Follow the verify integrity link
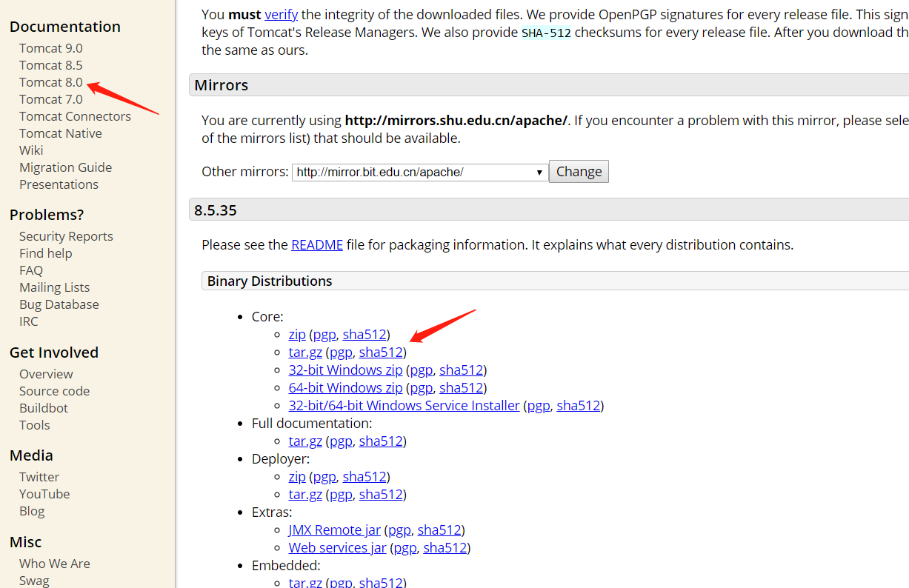 [282, 14]
